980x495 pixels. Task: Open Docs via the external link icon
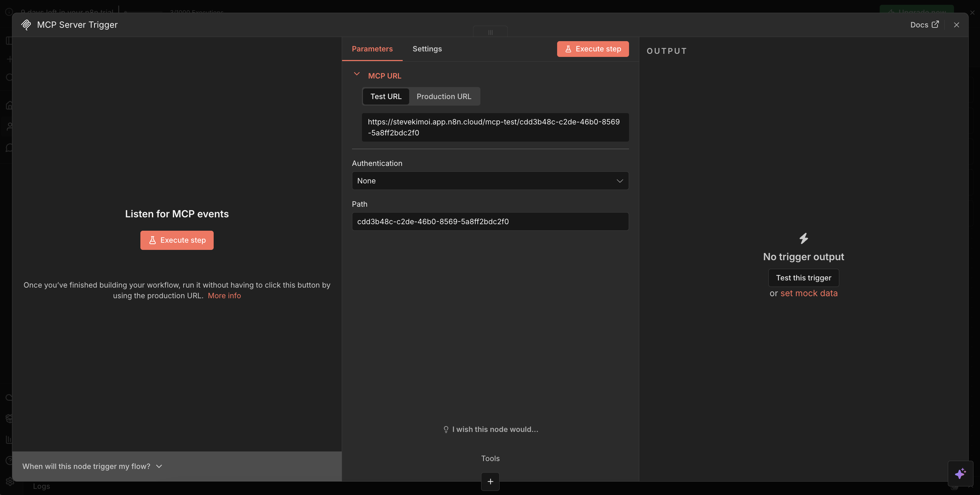coord(936,24)
